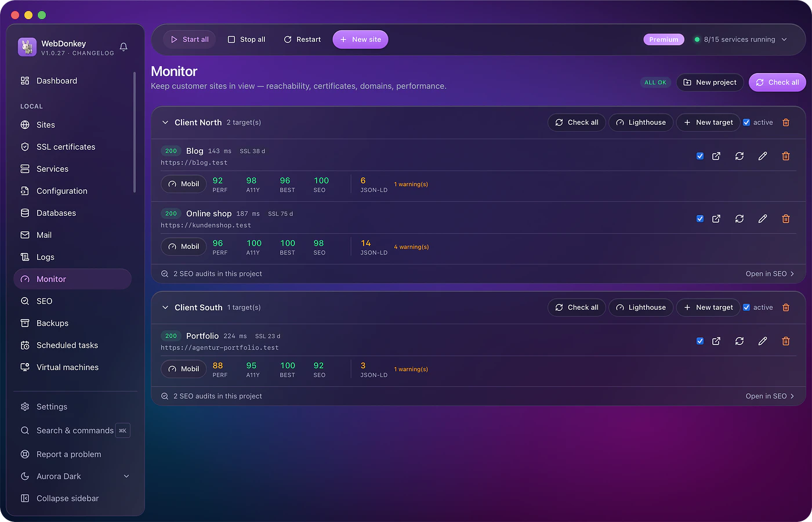Screen dimensions: 812x522
Task: Recheck the Blog target
Action: [x=739, y=156]
